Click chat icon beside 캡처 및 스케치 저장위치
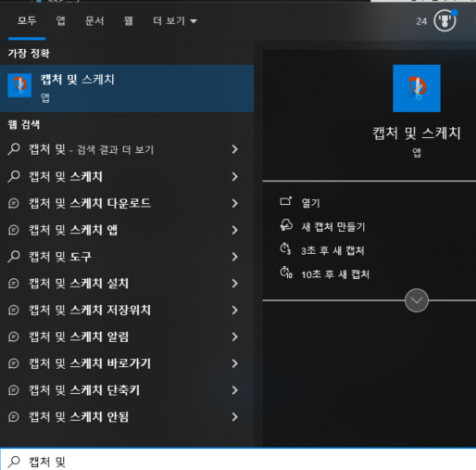The width and height of the screenshot is (476, 470). [14, 311]
